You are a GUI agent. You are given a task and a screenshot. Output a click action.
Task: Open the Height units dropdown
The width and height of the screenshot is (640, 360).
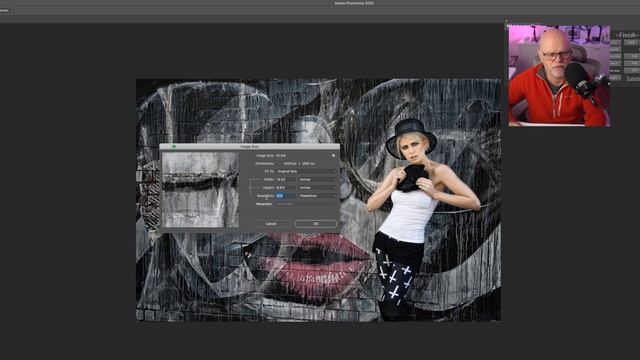[318, 188]
